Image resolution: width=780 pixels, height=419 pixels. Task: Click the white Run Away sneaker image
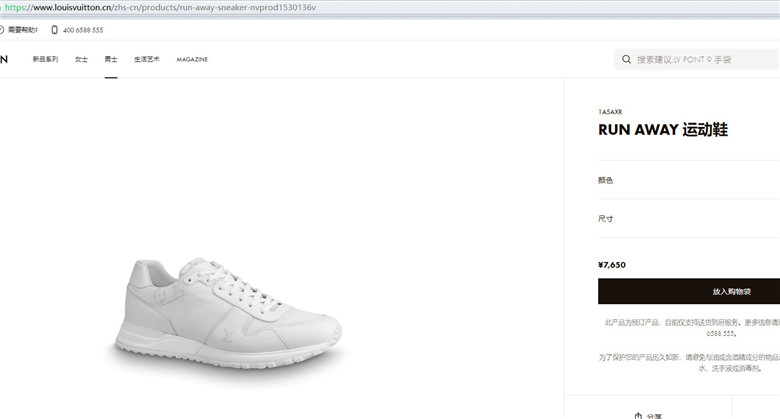click(x=228, y=313)
